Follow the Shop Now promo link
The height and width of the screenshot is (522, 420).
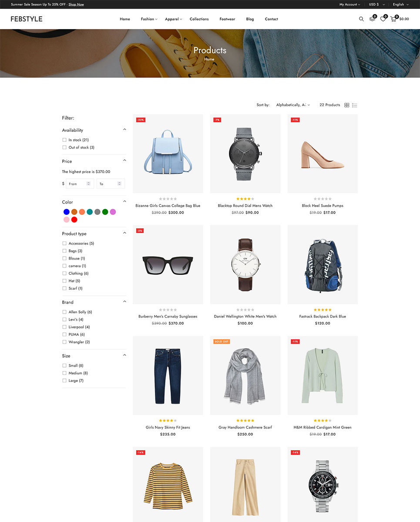(x=76, y=4)
